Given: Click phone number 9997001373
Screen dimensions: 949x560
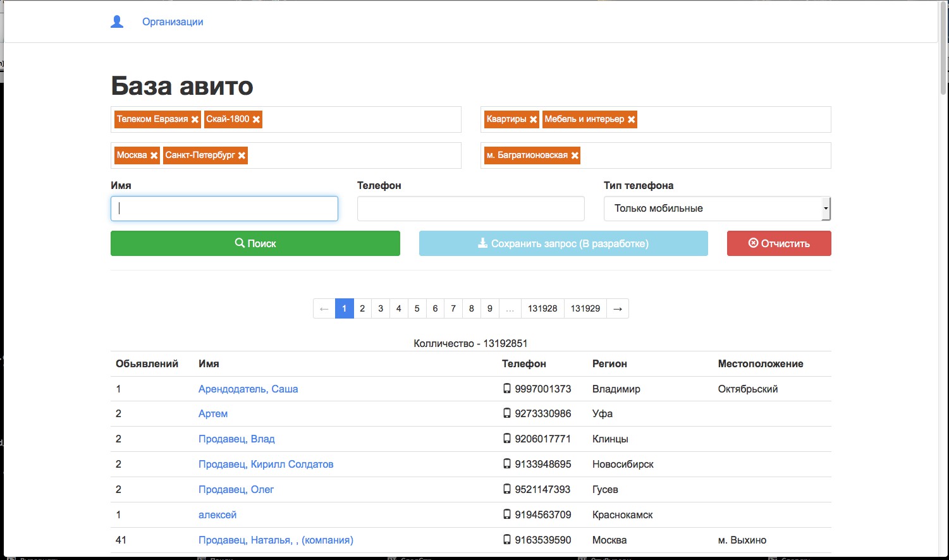Looking at the screenshot, I should coord(543,389).
